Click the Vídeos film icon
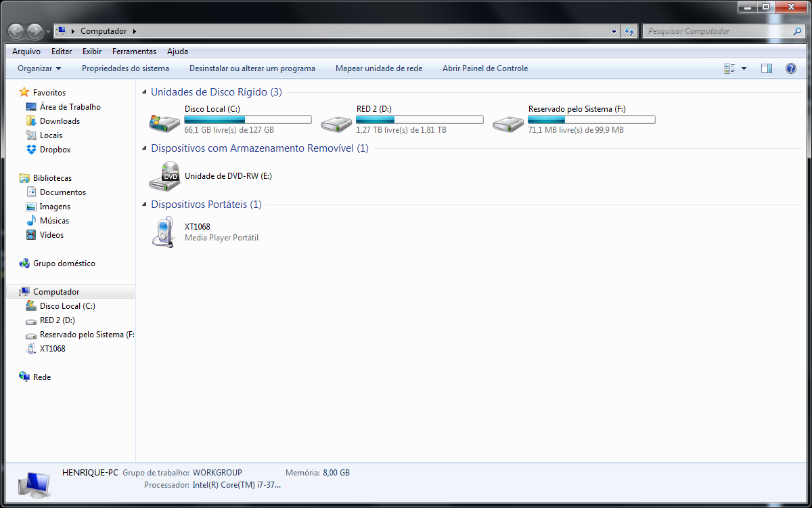Viewport: 812px width, 508px height. click(31, 235)
